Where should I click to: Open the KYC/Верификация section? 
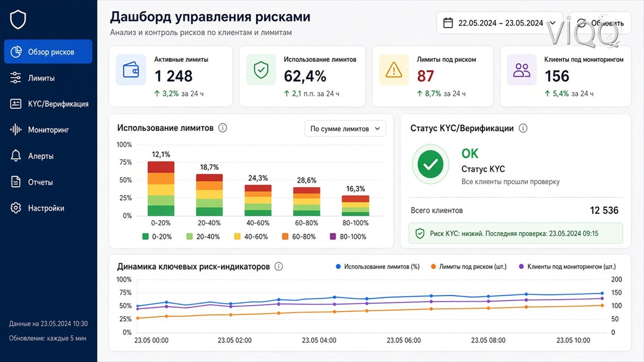coord(58,104)
